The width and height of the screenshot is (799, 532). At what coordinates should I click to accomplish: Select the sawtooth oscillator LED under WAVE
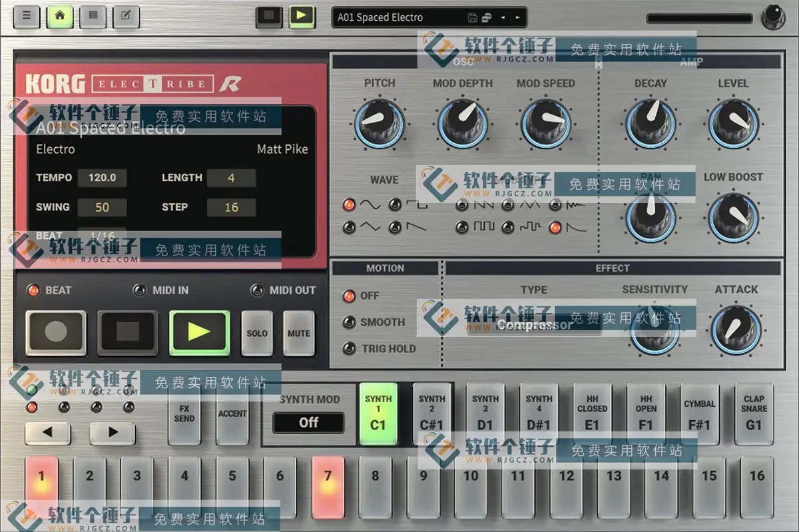click(395, 228)
